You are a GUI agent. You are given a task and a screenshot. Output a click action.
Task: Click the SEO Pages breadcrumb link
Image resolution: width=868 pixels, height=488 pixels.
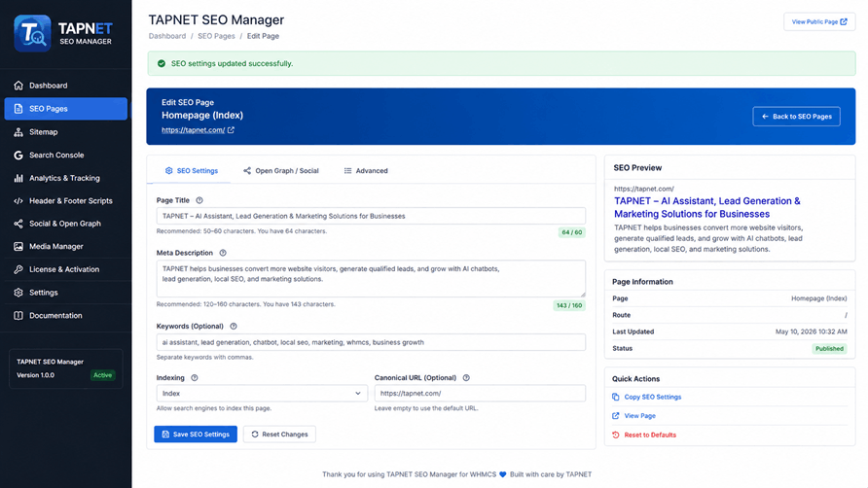(x=216, y=36)
